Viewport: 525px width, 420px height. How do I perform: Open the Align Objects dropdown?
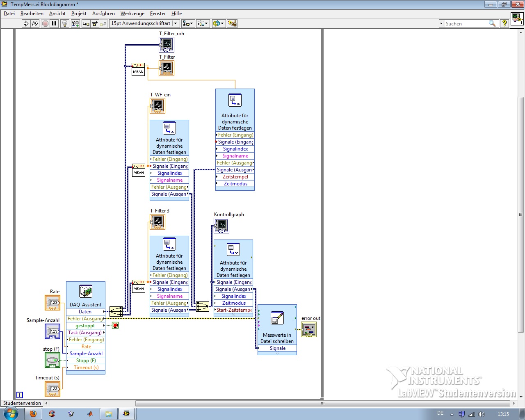click(x=188, y=23)
